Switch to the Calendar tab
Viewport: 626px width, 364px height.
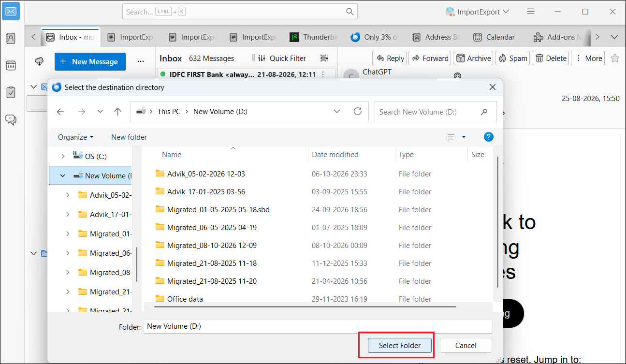click(x=494, y=37)
